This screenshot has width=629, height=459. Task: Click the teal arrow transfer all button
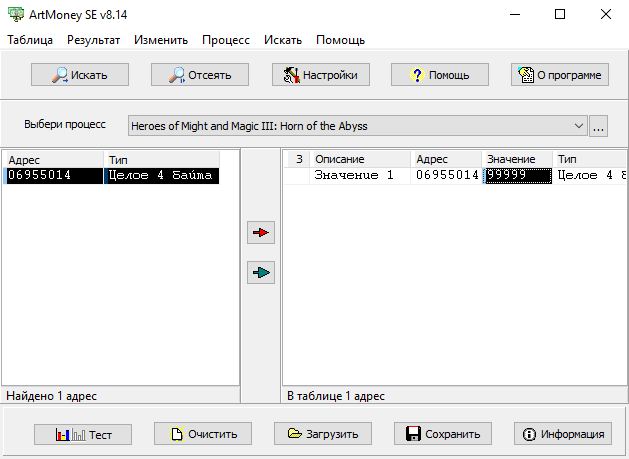coord(261,272)
